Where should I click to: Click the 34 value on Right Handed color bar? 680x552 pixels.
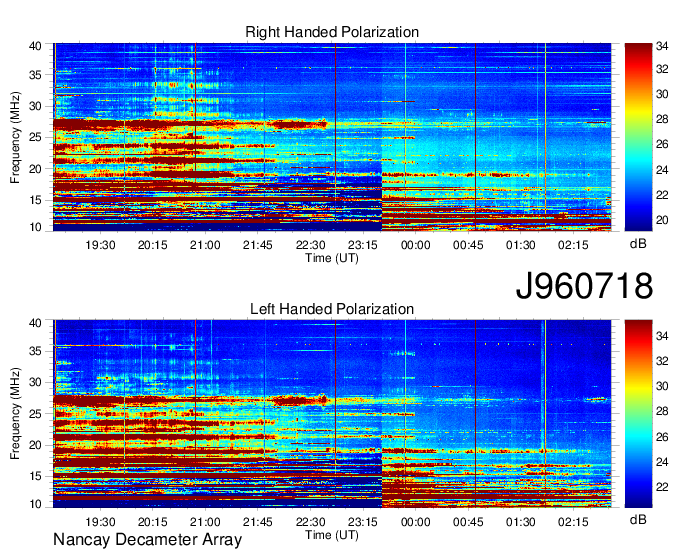tap(662, 46)
